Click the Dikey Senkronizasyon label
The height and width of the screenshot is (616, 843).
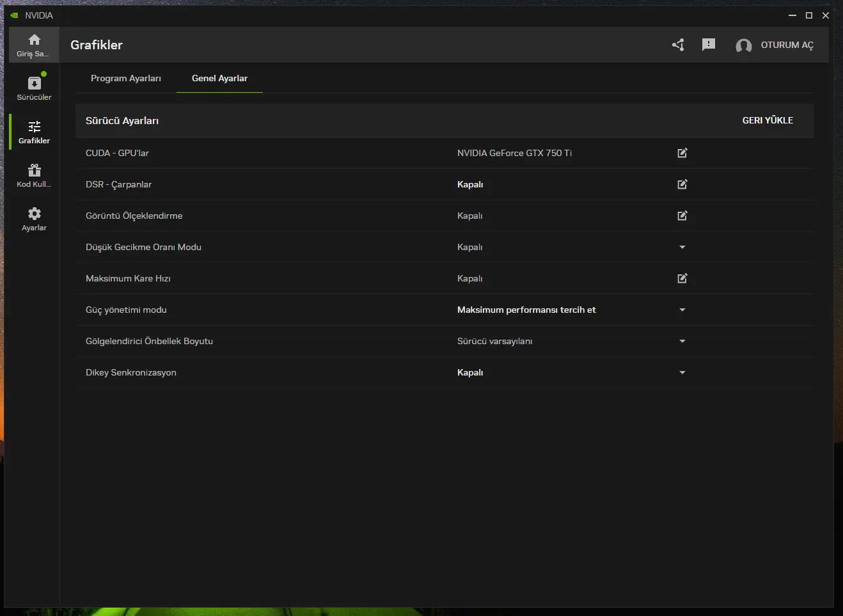130,372
